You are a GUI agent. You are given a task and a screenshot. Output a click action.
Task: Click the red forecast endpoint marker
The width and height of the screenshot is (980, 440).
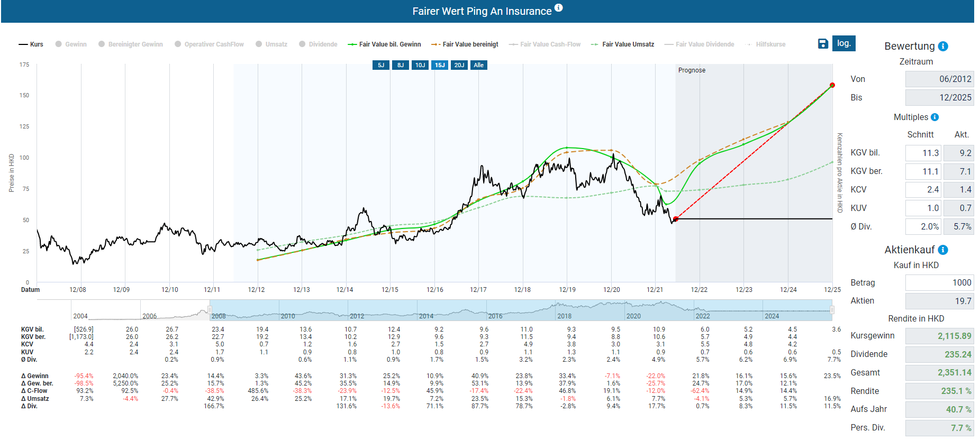[x=832, y=85]
